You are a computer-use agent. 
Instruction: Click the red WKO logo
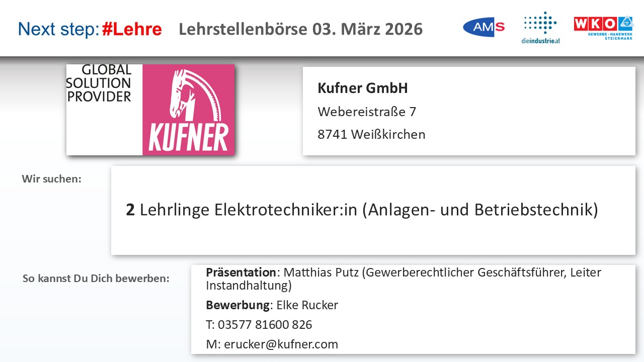[597, 23]
